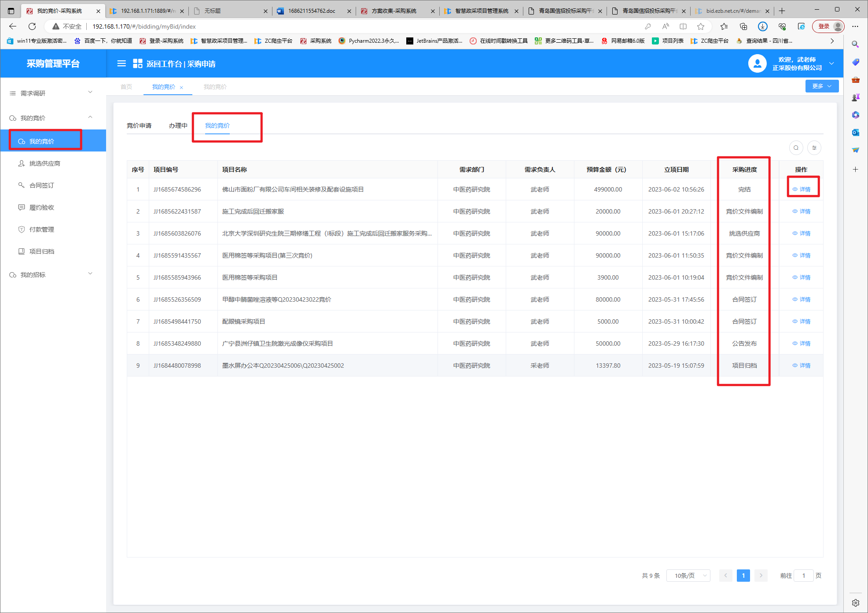This screenshot has height=613, width=868.
Task: Click the workbench grid icon in header
Action: pyautogui.click(x=137, y=64)
